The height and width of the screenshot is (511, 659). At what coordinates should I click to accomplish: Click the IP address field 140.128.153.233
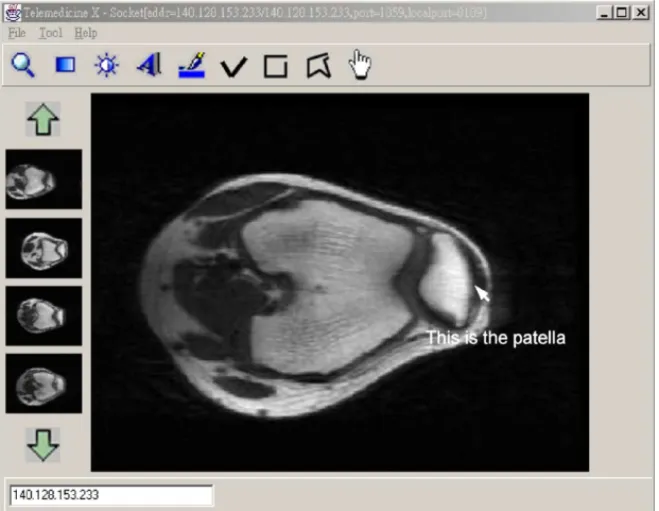click(111, 495)
